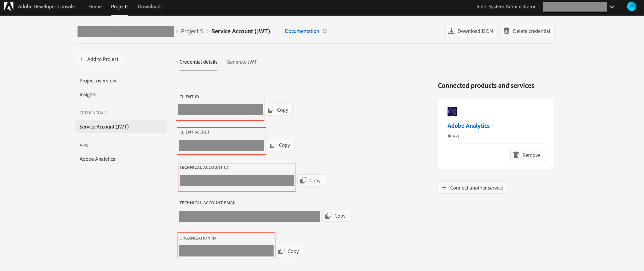
Task: Copy the Organization ID value
Action: [289, 251]
